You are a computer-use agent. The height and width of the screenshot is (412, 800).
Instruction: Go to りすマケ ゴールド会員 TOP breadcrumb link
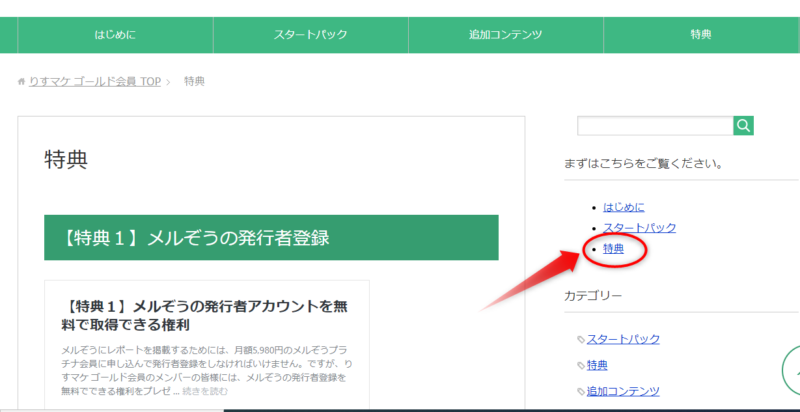pyautogui.click(x=95, y=82)
